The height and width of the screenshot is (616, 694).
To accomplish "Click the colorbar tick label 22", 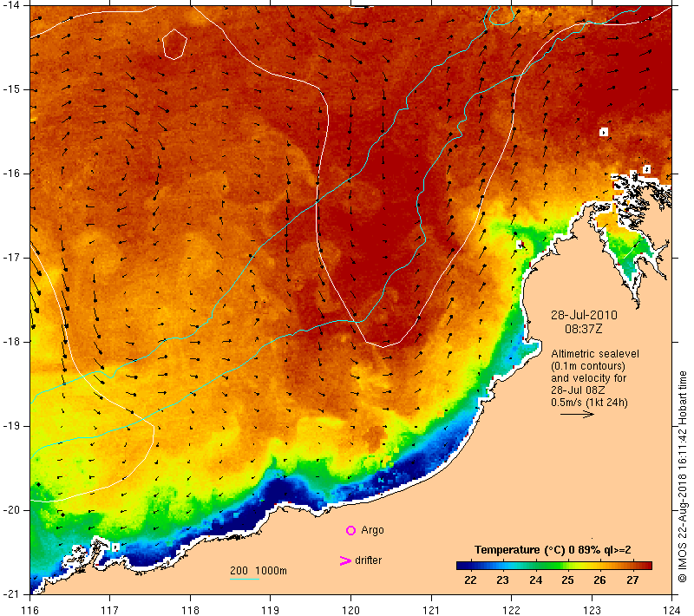I will pyautogui.click(x=470, y=580).
